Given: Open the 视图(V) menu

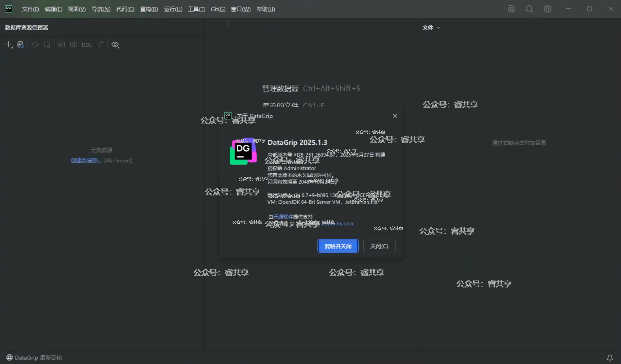Looking at the screenshot, I should tap(77, 9).
